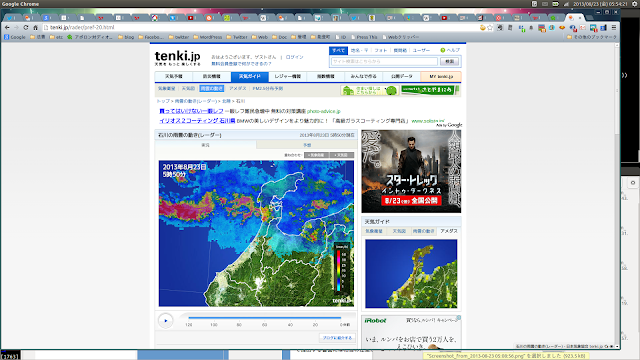Click the site search input field
This screenshot has height=360, width=640.
coord(384,61)
